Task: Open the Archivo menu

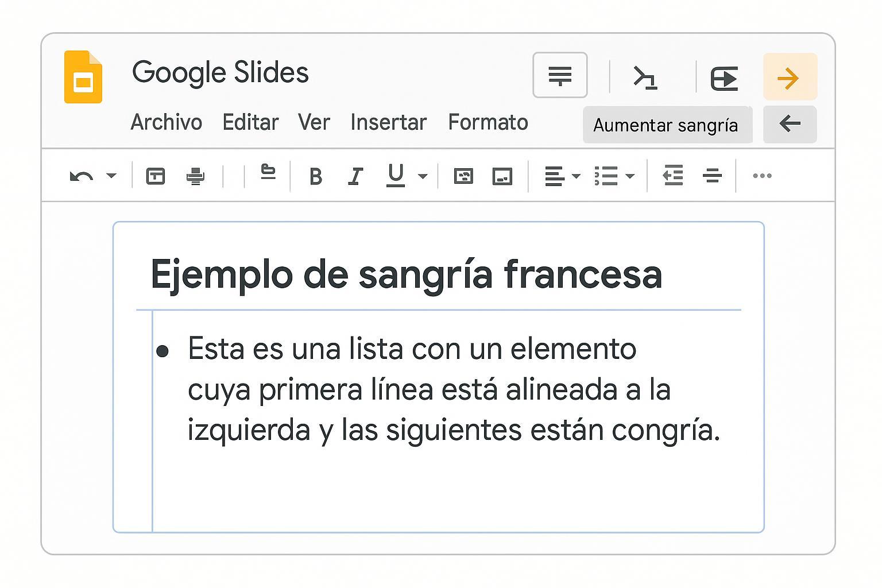Action: (166, 122)
